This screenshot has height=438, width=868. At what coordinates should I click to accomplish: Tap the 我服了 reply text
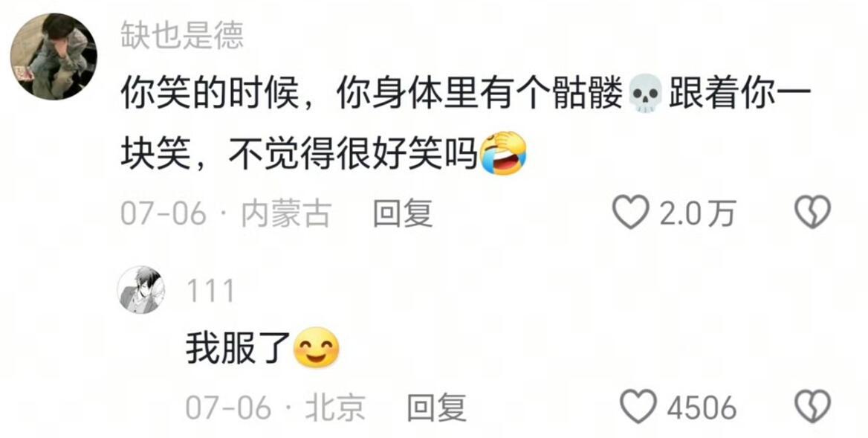238,349
